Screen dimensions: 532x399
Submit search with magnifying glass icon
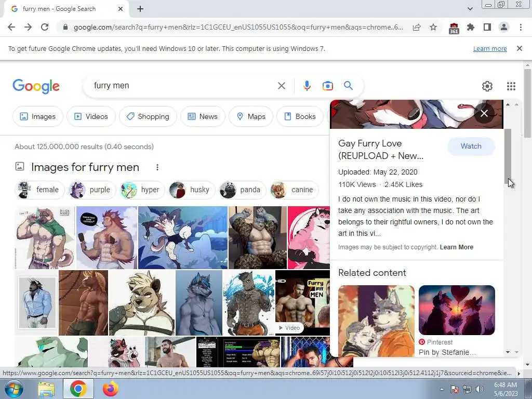point(349,86)
